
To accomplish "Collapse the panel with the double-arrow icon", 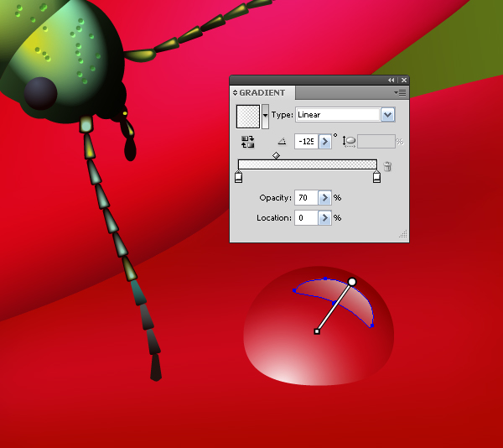I will [391, 81].
